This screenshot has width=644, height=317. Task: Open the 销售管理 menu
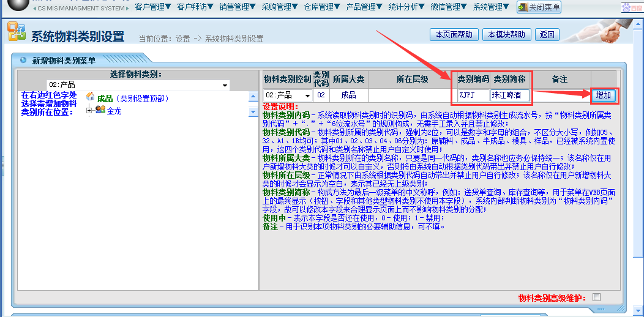tap(238, 7)
